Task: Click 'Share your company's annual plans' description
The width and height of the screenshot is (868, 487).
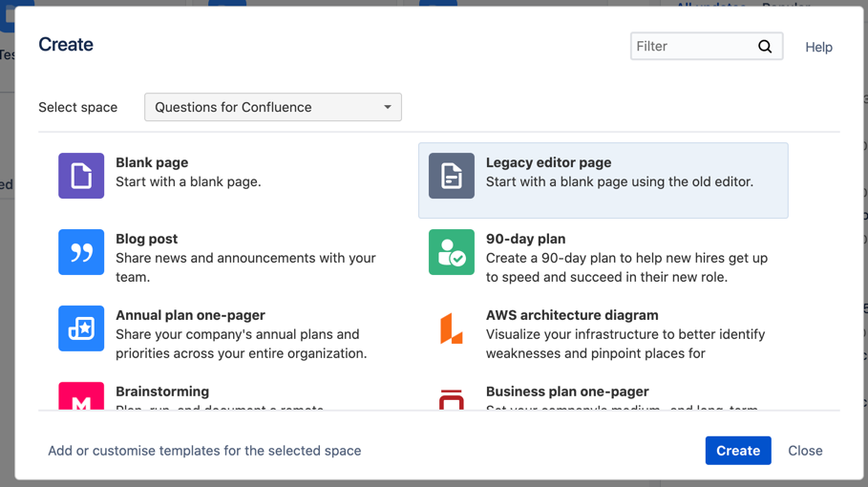Action: pyautogui.click(x=242, y=344)
